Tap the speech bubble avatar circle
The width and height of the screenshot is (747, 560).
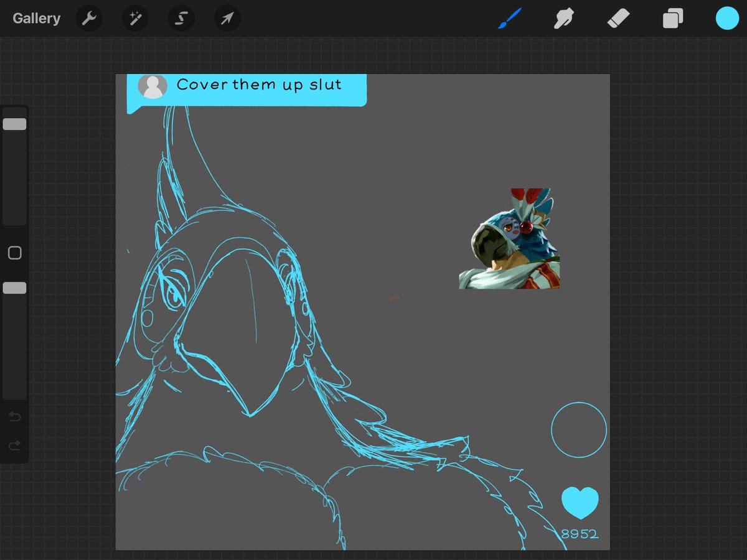click(x=153, y=86)
